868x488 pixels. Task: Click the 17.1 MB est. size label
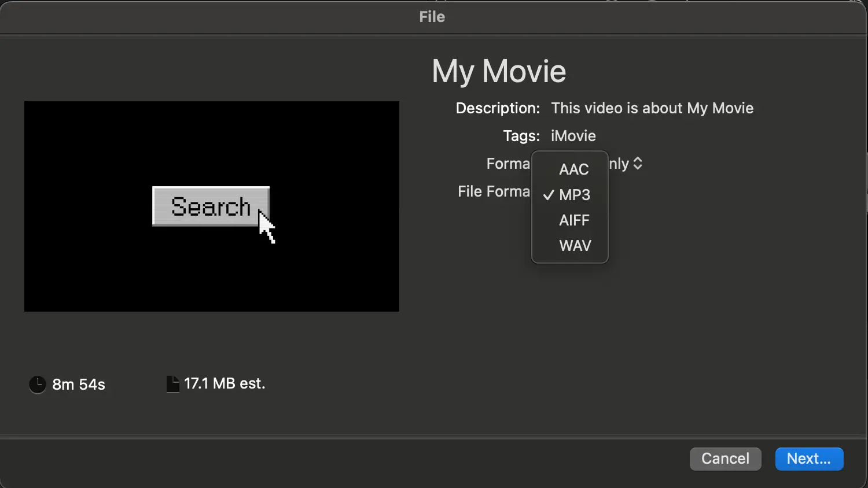[x=224, y=383]
